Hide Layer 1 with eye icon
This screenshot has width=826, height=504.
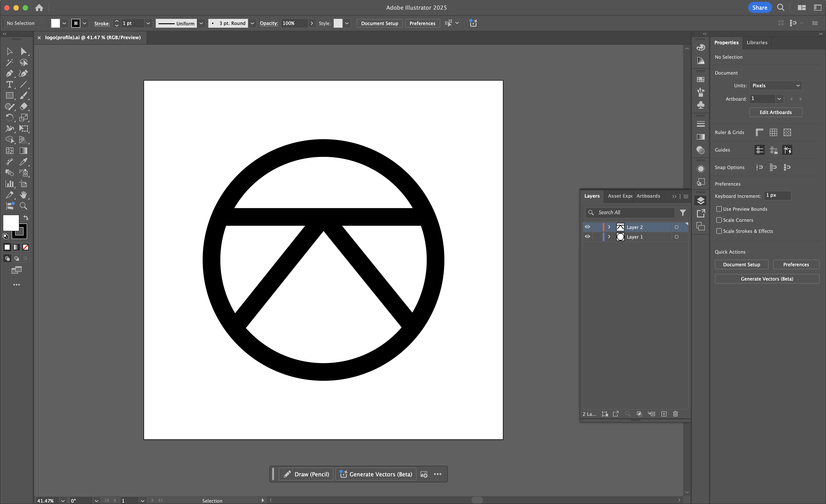click(587, 237)
